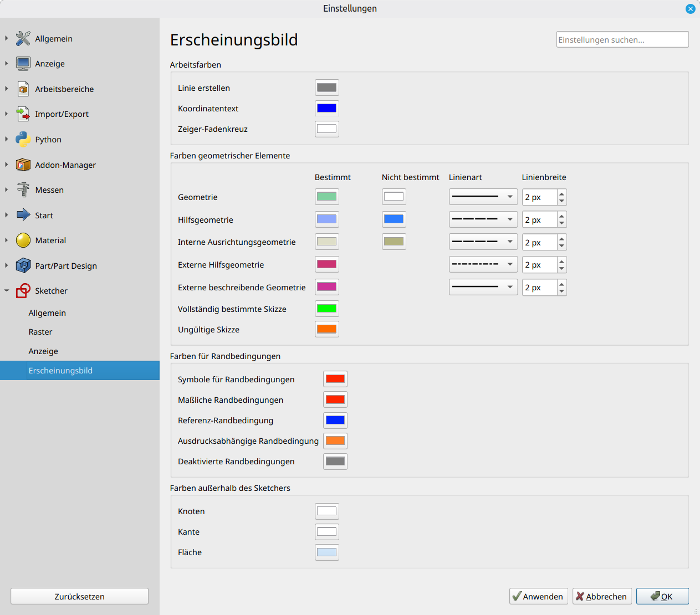Open the Hilfsgeometrie Linienart dropdown

pos(483,219)
